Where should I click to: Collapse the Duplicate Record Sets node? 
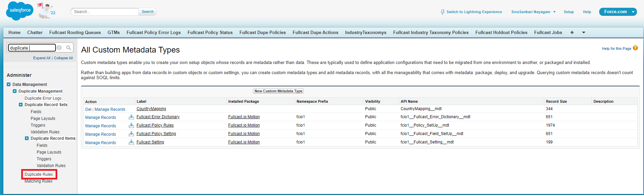pos(21,105)
